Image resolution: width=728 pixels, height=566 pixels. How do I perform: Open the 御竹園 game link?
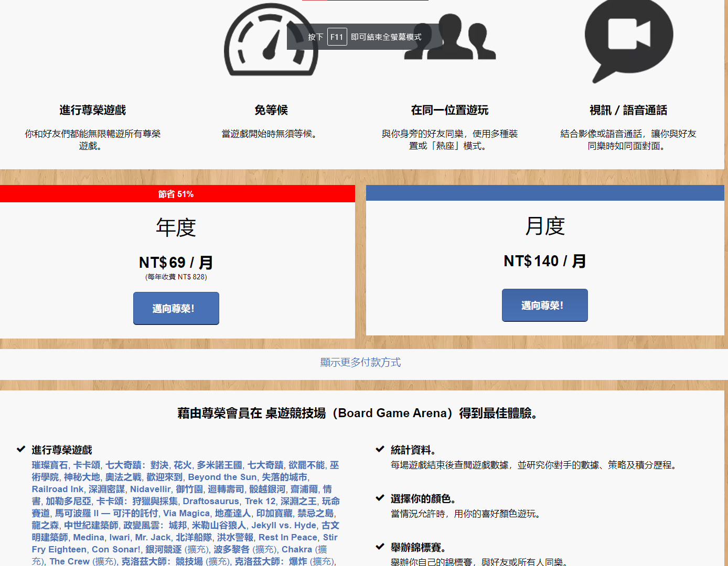[189, 489]
